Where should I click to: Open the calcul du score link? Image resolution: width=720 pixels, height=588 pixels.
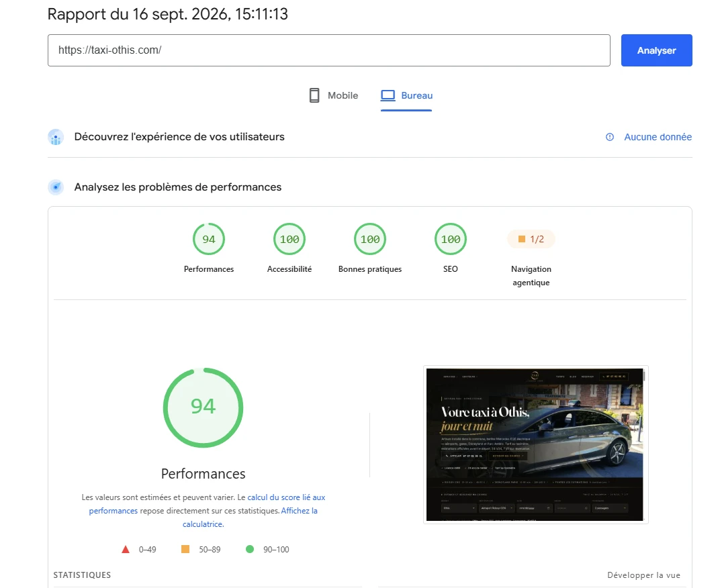pos(286,497)
